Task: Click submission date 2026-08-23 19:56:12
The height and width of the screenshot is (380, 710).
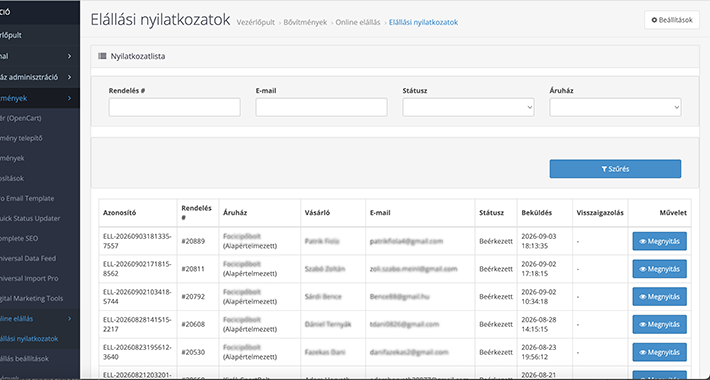Action: [539, 352]
